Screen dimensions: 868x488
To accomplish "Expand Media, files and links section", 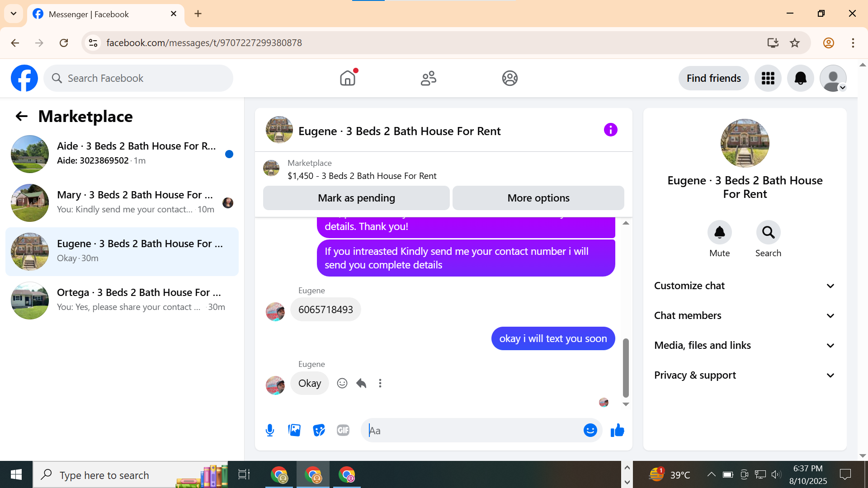I will (745, 345).
